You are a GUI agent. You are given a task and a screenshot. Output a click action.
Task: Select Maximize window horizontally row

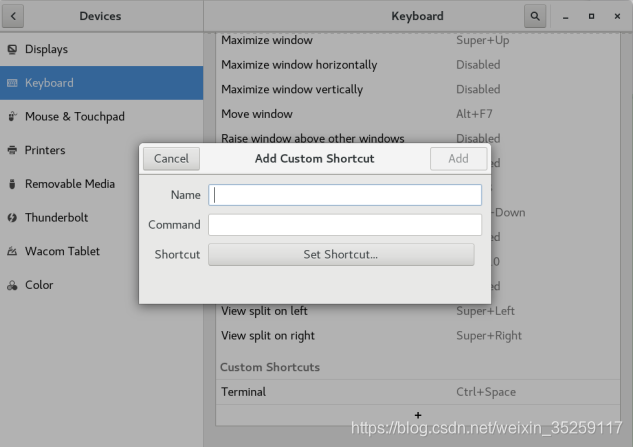click(x=418, y=65)
